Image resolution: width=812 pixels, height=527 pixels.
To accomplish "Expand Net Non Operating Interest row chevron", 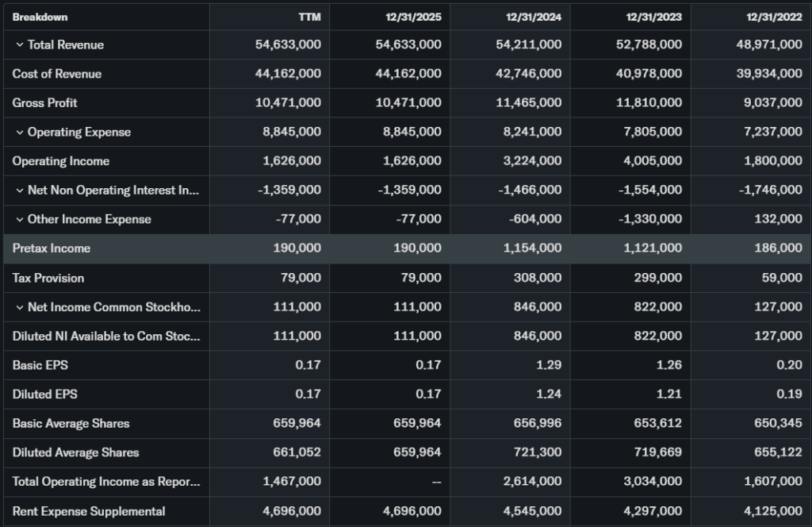I will (19, 190).
